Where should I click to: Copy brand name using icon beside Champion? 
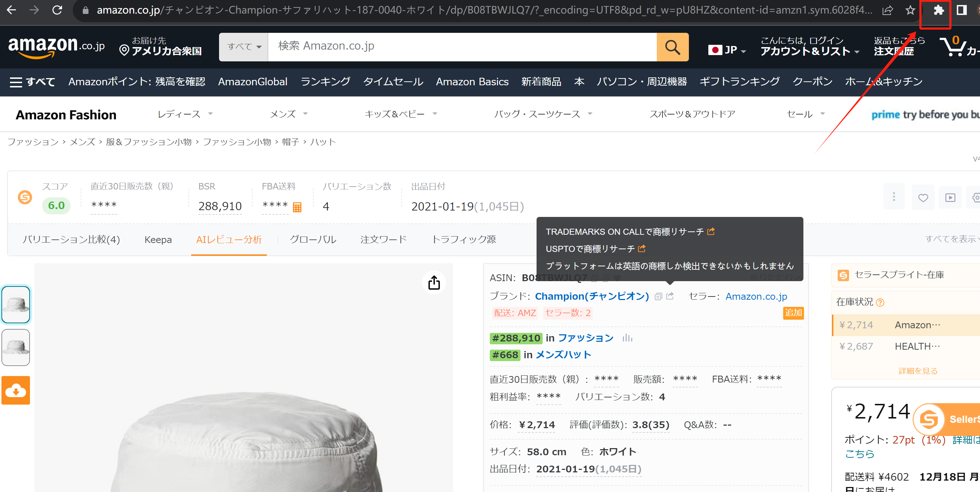(658, 296)
